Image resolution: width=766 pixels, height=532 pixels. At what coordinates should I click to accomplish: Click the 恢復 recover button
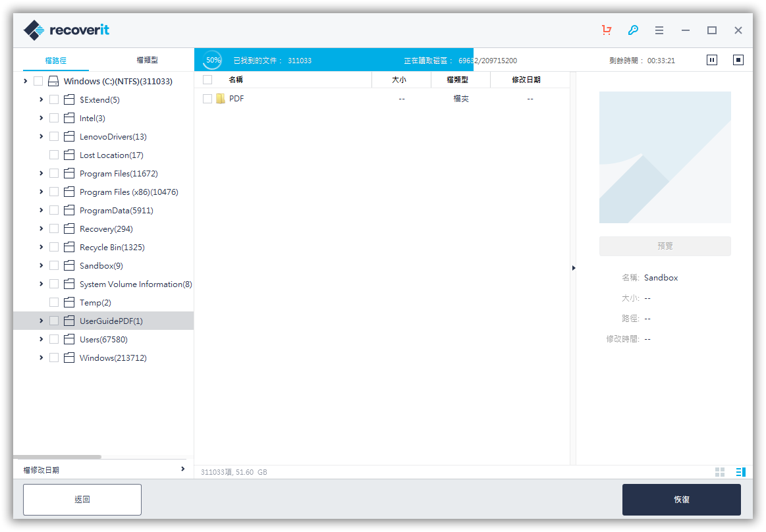pyautogui.click(x=681, y=500)
